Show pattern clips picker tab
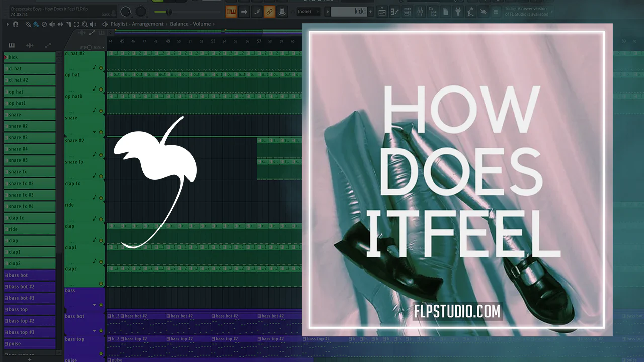 [x=12, y=45]
